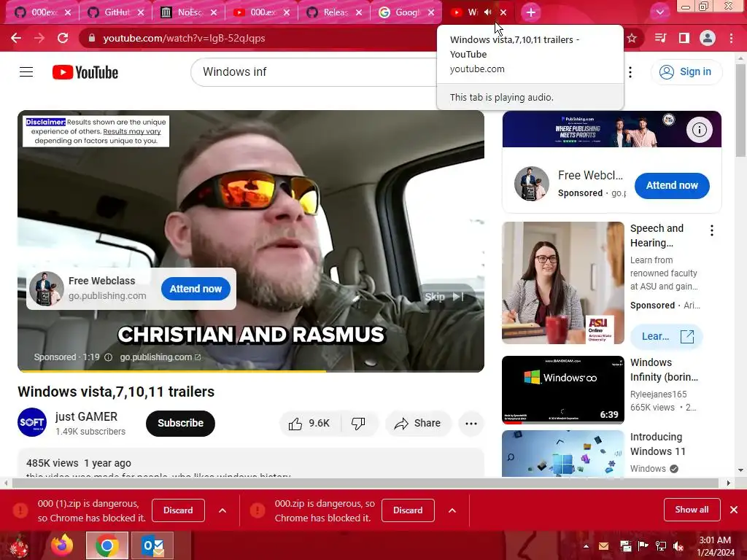Switch to the 000.exe YouTube tab
Screen dimensions: 747x560
pos(262,12)
